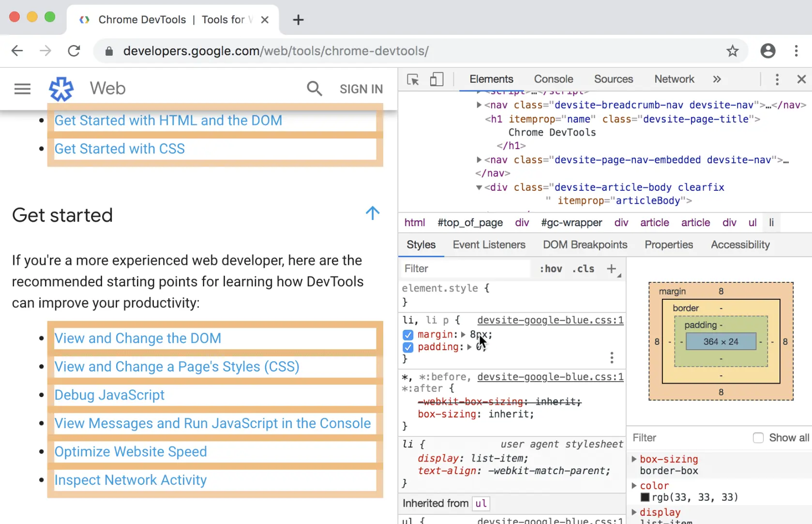Open the Event Listeners tab

pos(489,245)
